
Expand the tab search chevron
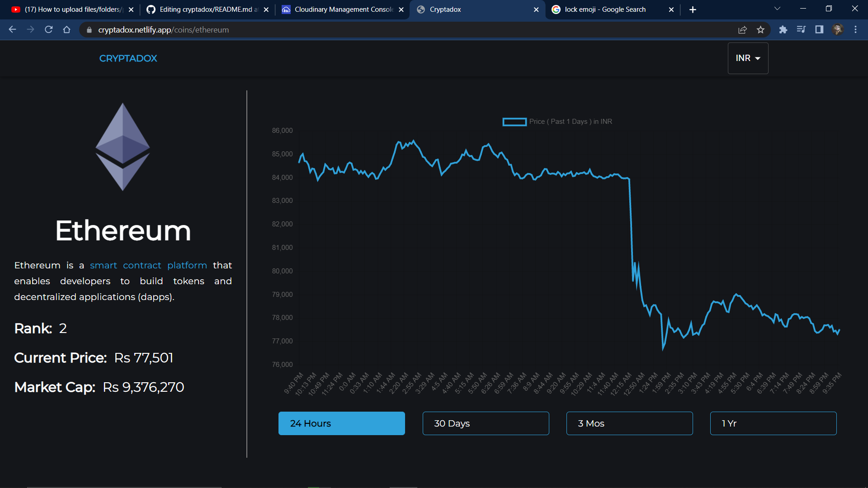(x=777, y=9)
